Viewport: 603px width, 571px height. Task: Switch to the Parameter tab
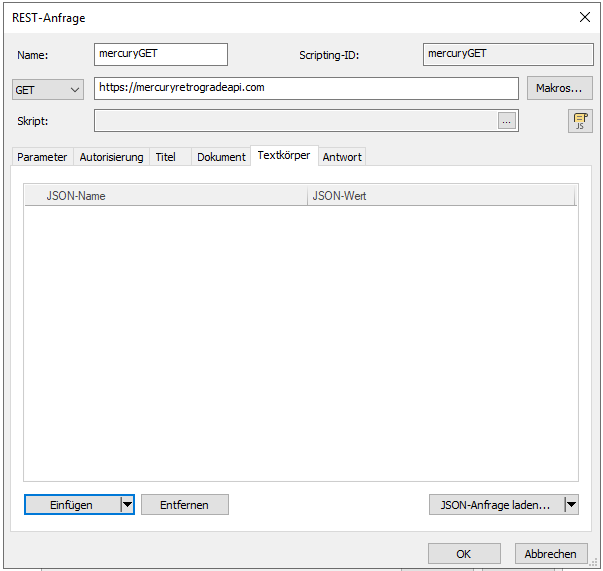[x=42, y=157]
